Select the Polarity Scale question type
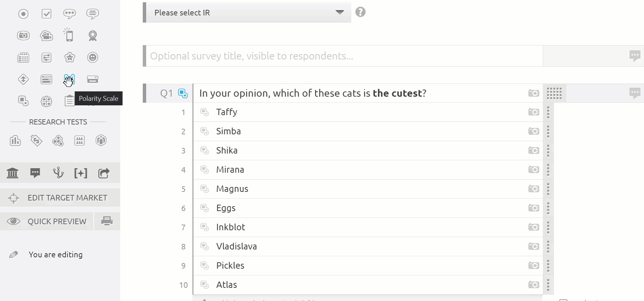Screen dimensions: 644x301 click(x=70, y=79)
